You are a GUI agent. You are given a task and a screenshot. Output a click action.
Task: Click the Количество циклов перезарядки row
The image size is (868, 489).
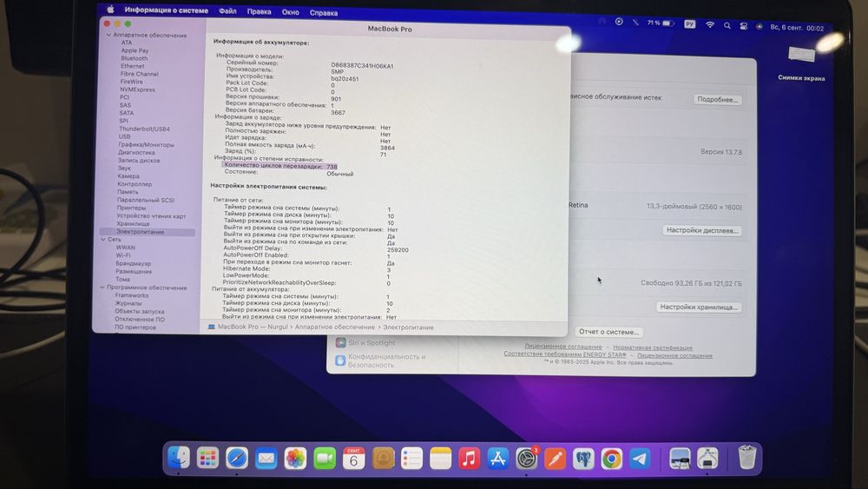(280, 166)
